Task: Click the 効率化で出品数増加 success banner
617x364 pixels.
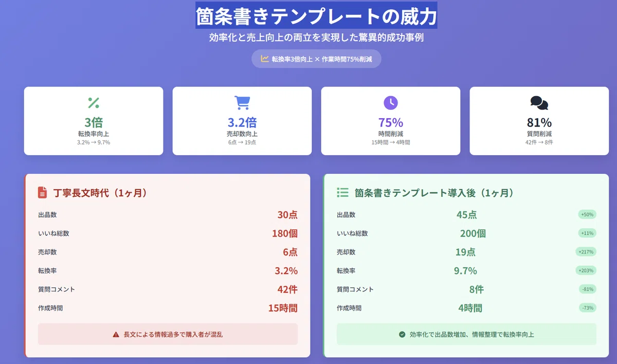Action: pos(466,334)
